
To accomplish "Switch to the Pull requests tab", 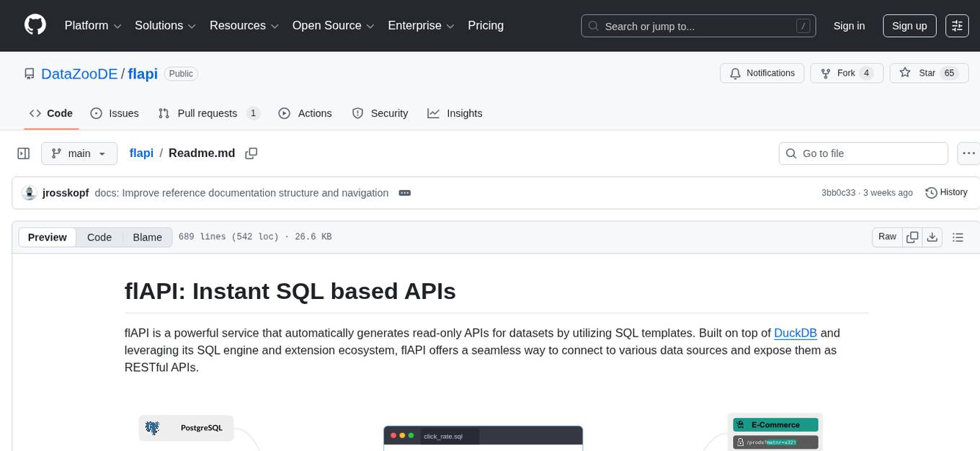I will [208, 113].
